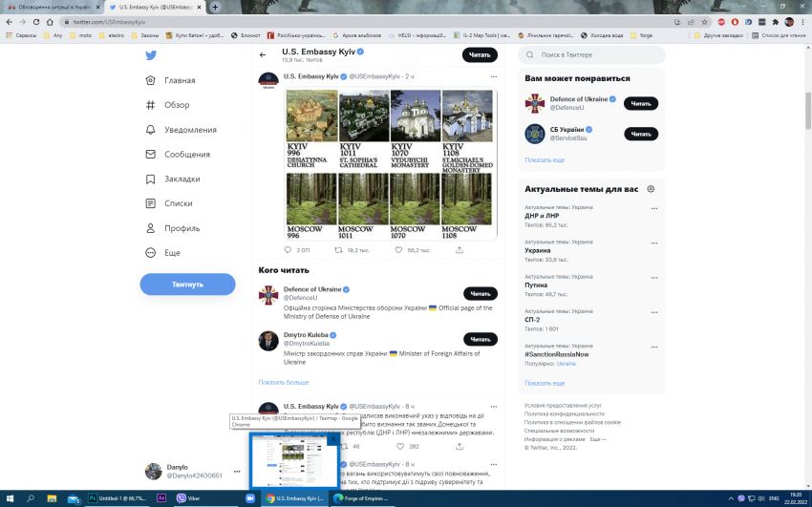The height and width of the screenshot is (507, 812).
Task: Open the #SanctionRussiaNow trending topic
Action: [x=557, y=355]
